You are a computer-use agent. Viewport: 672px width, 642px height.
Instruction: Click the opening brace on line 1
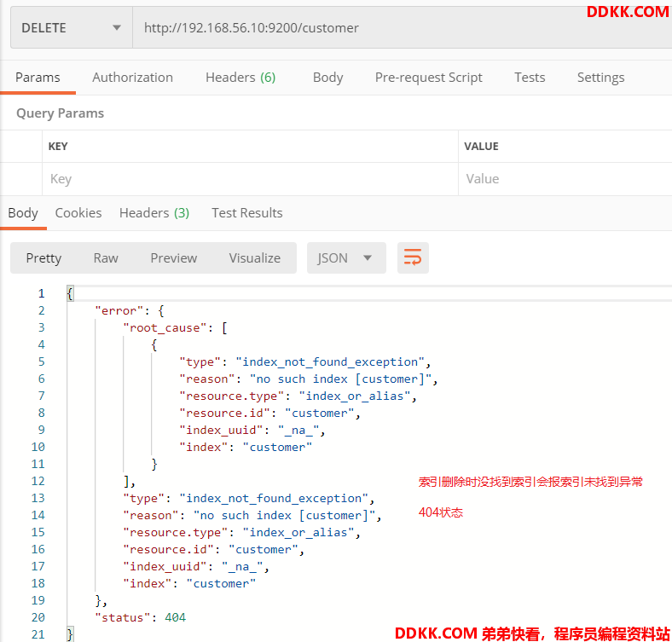coord(70,293)
